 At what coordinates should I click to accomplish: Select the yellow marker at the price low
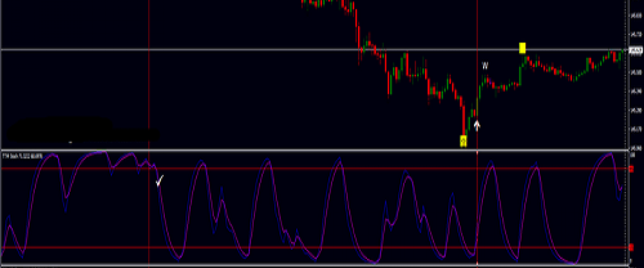tap(464, 141)
